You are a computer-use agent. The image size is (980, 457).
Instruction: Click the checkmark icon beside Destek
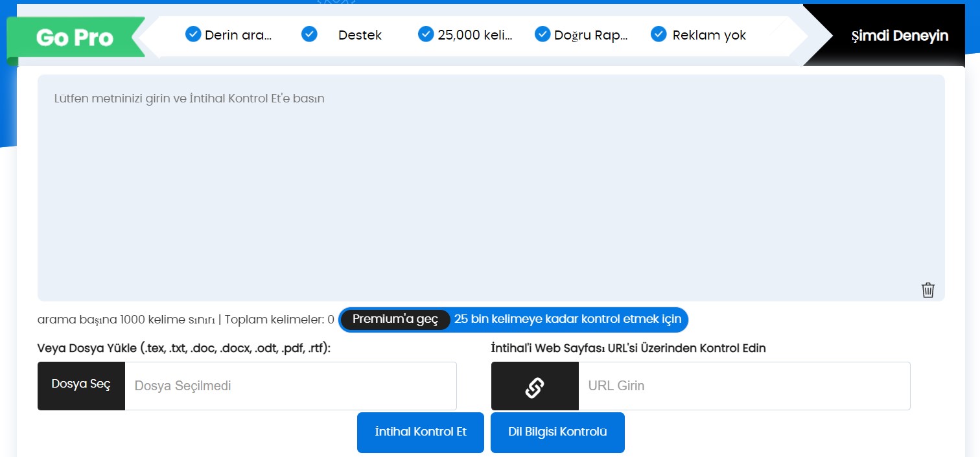[x=310, y=34]
